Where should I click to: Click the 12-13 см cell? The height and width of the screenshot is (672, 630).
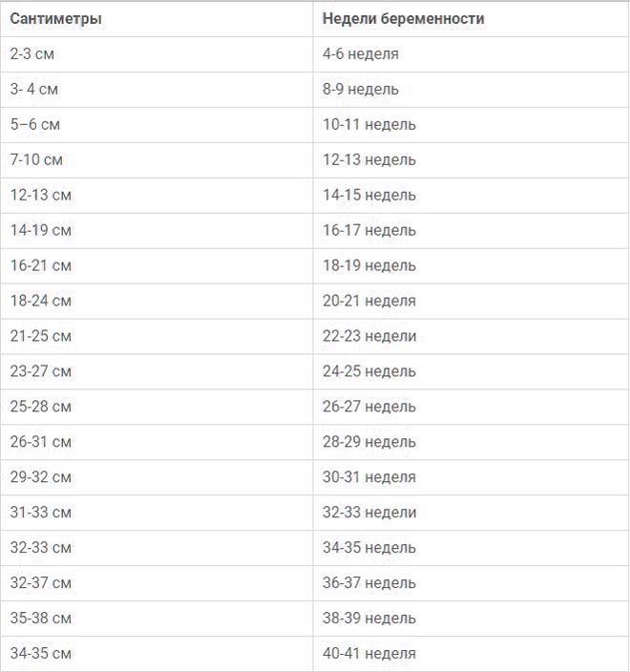click(x=157, y=196)
